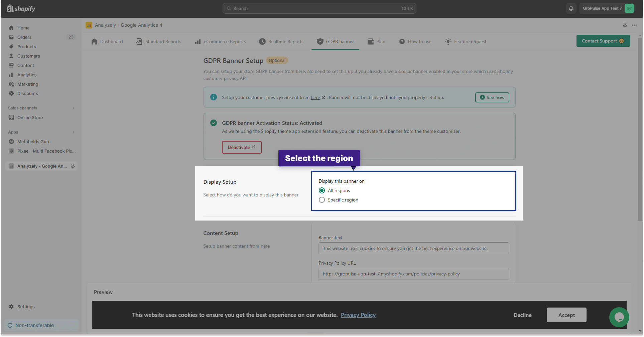
Task: Select the All regions radio option
Action: pos(322,190)
